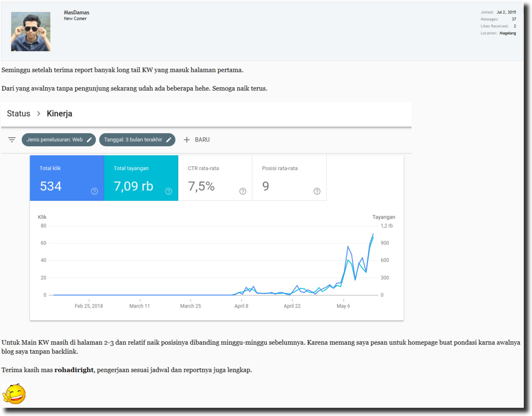Screen dimensions: 532x416
Task: Toggle the Total klik metric card
Action: (67, 178)
